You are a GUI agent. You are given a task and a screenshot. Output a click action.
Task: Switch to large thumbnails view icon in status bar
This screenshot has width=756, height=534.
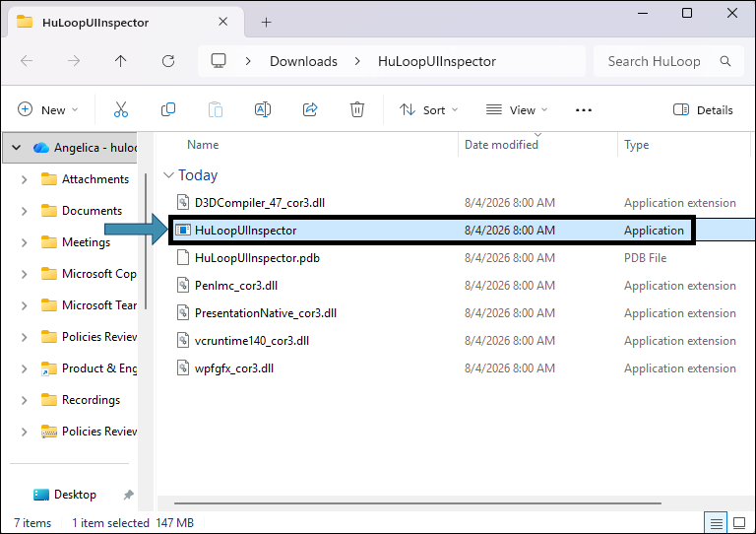pos(739,523)
